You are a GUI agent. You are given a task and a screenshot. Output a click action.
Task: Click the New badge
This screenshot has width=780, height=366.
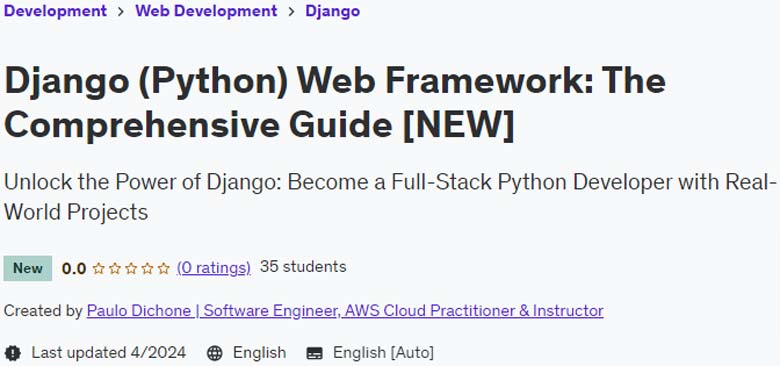click(28, 268)
